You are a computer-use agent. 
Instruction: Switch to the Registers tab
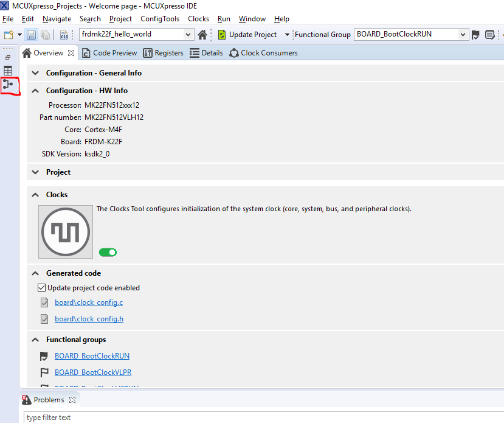tap(163, 53)
